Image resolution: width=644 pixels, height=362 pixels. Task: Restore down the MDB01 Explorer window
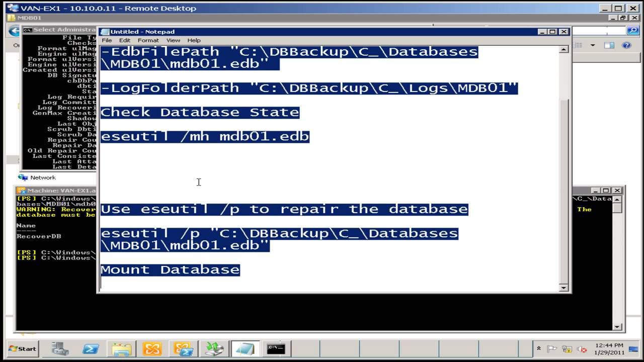622,18
